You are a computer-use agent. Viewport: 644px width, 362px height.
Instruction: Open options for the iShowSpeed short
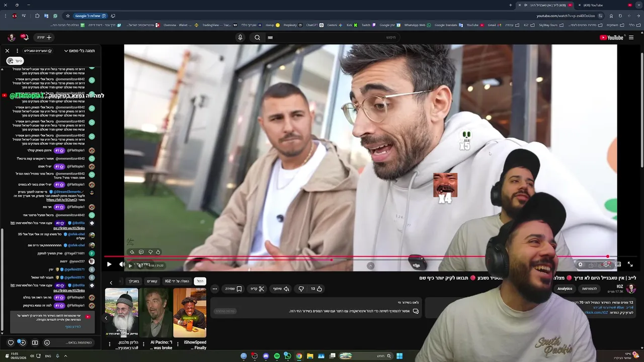click(x=178, y=344)
